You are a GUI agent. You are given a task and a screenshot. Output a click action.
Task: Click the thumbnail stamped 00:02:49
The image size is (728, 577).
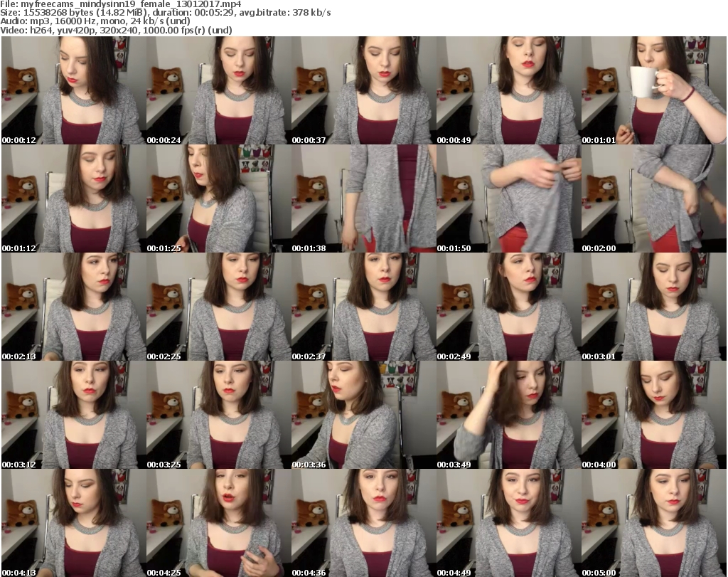click(508, 307)
